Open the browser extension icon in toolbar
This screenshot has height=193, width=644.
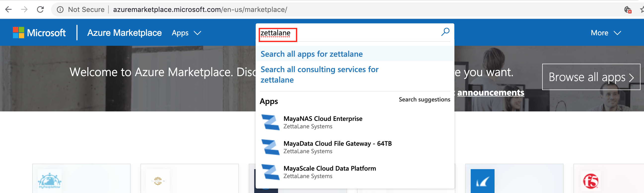pos(628,10)
